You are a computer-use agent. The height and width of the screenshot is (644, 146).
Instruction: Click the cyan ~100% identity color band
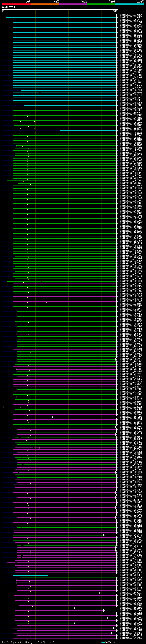pyautogui.click(x=130, y=4)
